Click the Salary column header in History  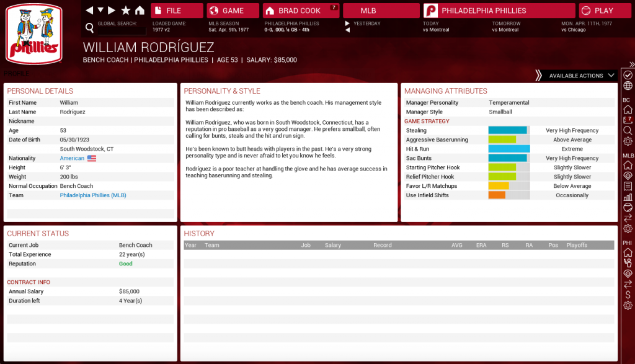pyautogui.click(x=333, y=246)
